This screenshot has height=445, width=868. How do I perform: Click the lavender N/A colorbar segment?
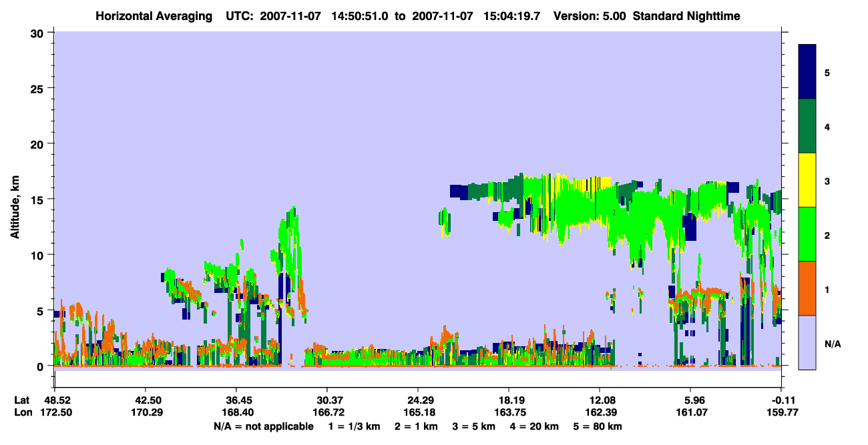click(x=807, y=342)
